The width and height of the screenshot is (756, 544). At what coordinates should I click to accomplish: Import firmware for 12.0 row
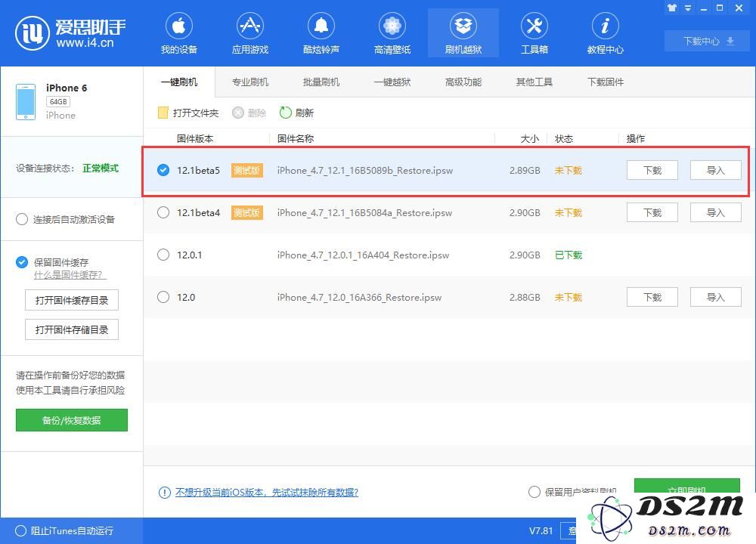[x=715, y=297]
